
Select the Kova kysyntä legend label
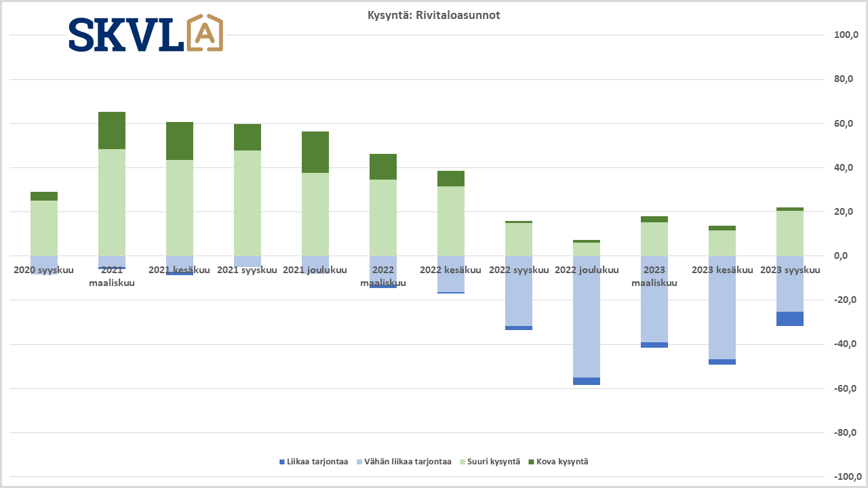562,462
